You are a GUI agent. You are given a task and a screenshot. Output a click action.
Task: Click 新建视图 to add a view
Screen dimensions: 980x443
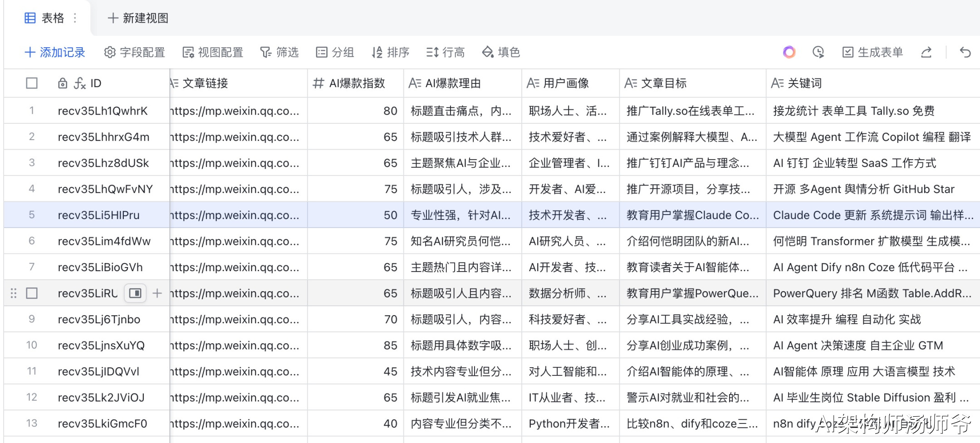click(x=138, y=18)
